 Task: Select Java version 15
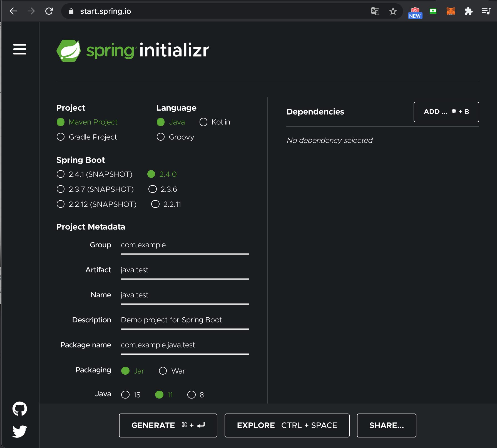pos(131,395)
